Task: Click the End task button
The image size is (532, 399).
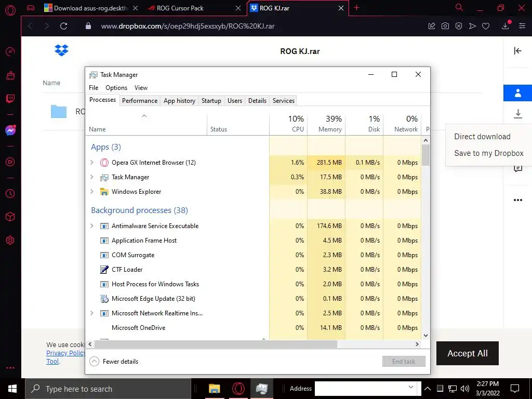Action: point(404,362)
